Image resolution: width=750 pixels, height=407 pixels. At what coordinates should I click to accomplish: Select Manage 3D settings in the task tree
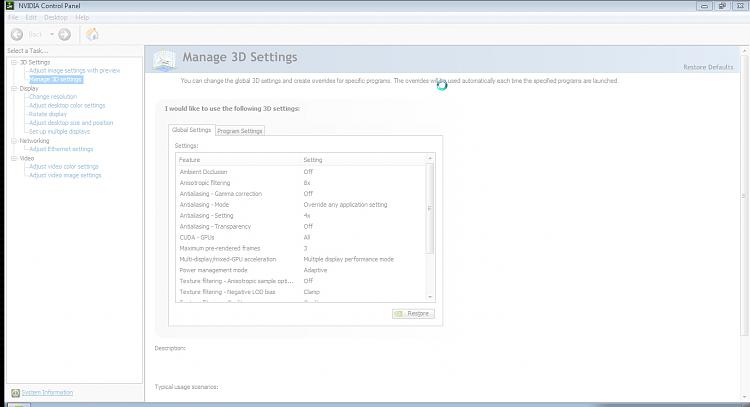coord(56,79)
